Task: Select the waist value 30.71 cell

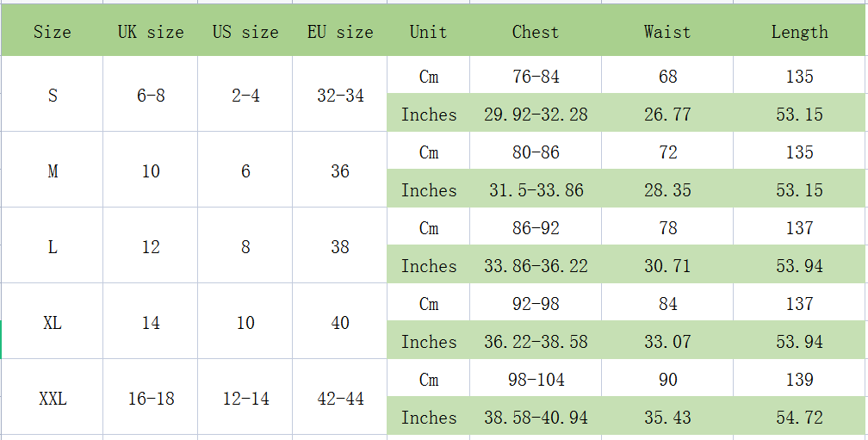Action: pos(667,266)
